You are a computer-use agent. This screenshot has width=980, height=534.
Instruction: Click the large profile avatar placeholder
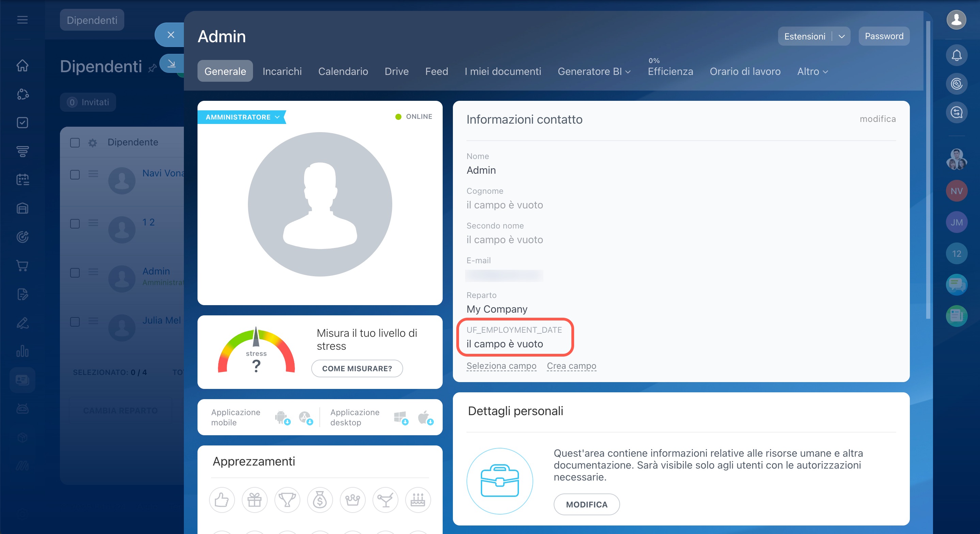(x=319, y=204)
